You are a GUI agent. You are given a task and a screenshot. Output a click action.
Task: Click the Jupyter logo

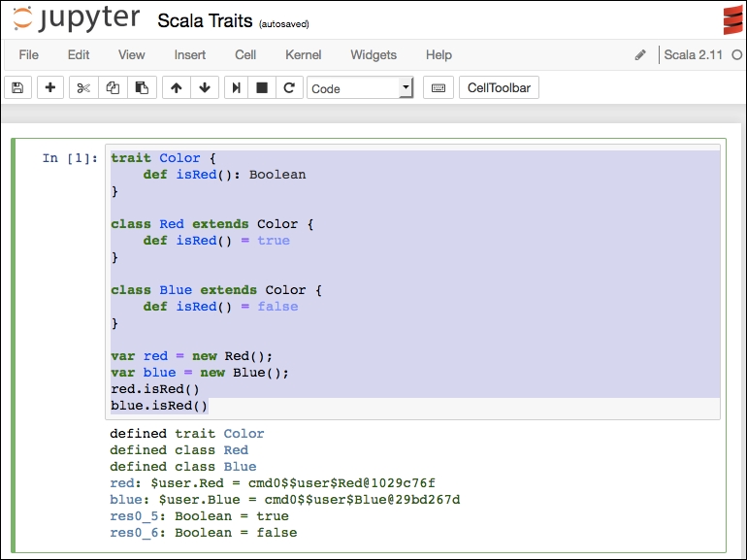pos(77,18)
